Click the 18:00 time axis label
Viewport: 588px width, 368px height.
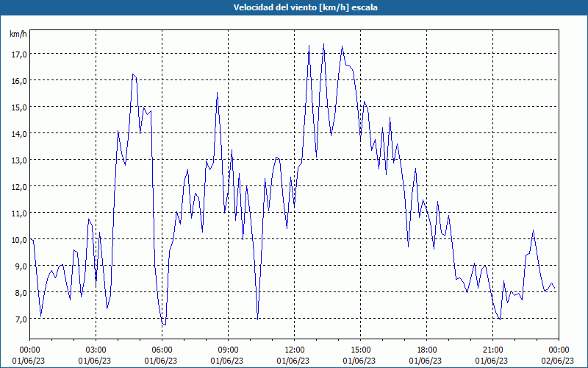pos(427,350)
